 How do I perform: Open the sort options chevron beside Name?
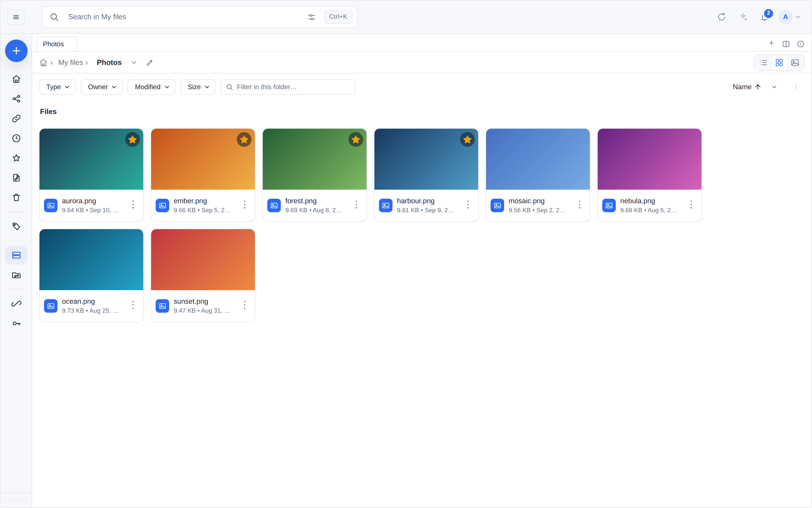coord(774,87)
